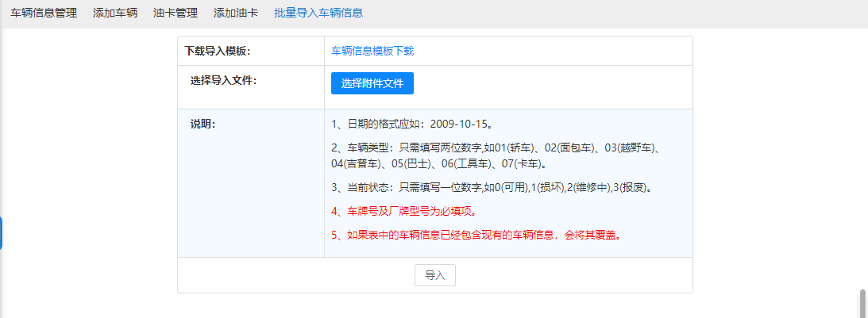Viewport: 868px width, 318px height.
Task: Switch to the 添加车辆 tab
Action: [x=115, y=13]
